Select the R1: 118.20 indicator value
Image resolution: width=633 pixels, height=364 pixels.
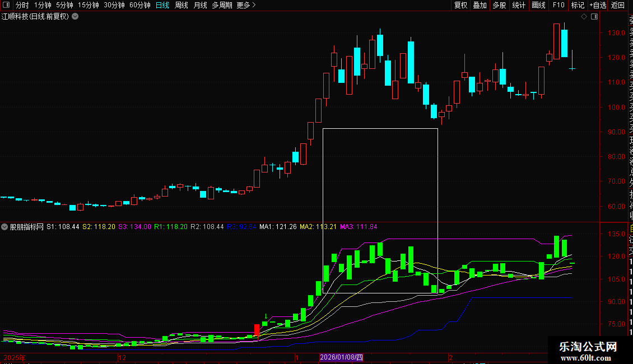[x=171, y=227]
